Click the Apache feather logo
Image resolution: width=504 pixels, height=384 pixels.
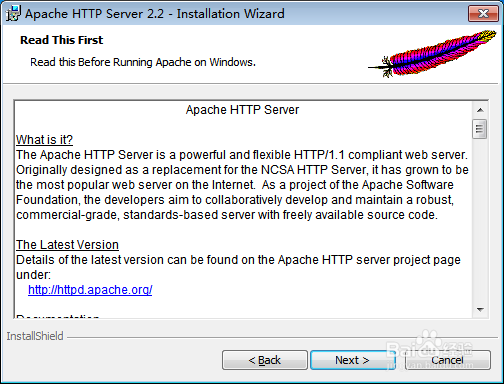[432, 53]
